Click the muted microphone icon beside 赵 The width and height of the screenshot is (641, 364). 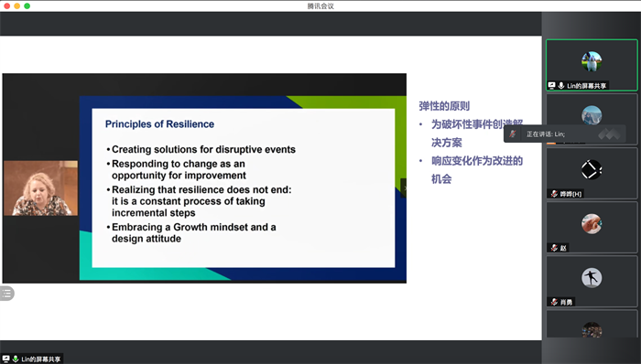pyautogui.click(x=554, y=248)
